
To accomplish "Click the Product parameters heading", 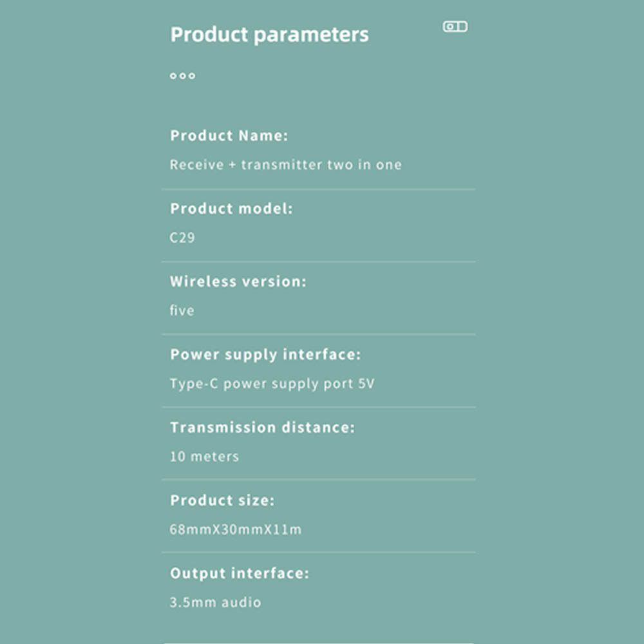I will point(269,35).
